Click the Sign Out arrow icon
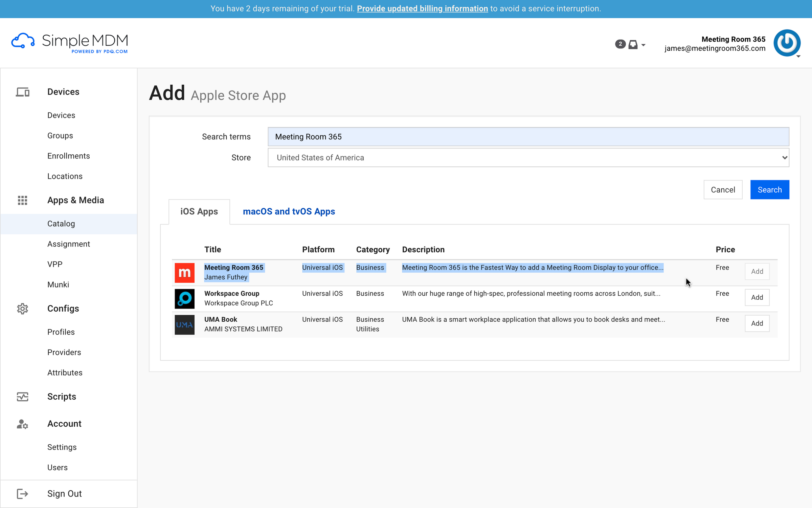812x508 pixels. click(22, 494)
